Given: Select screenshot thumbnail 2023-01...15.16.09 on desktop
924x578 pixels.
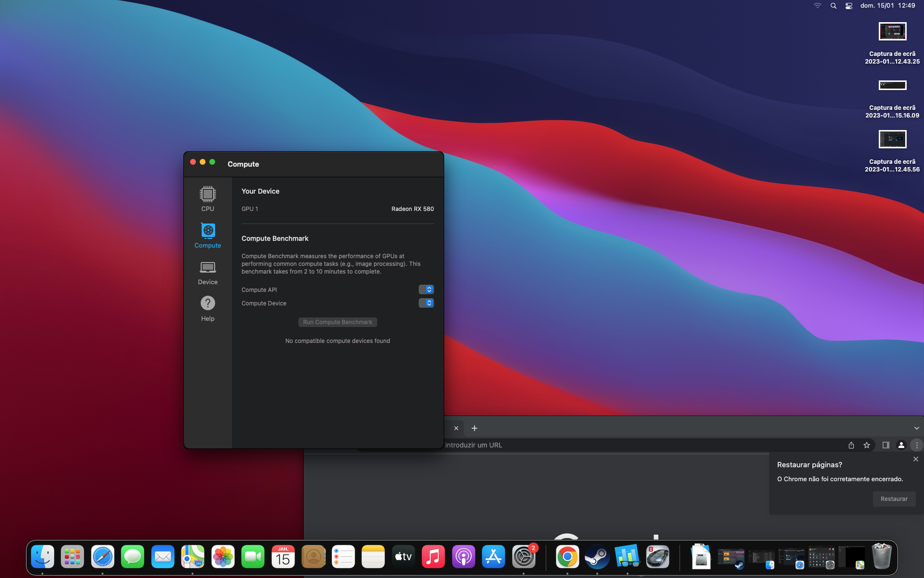Looking at the screenshot, I should pyautogui.click(x=892, y=86).
